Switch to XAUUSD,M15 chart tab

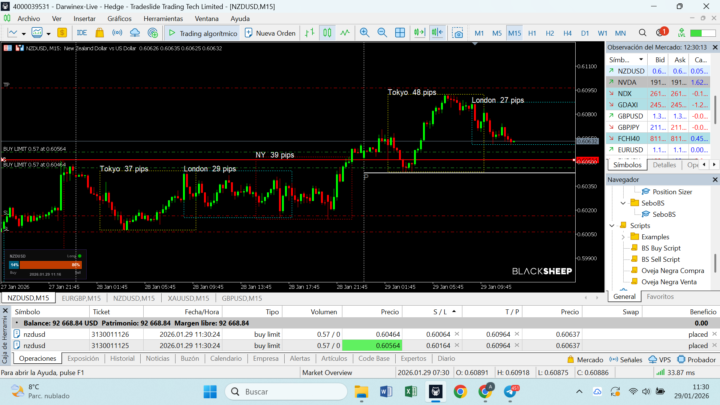188,298
